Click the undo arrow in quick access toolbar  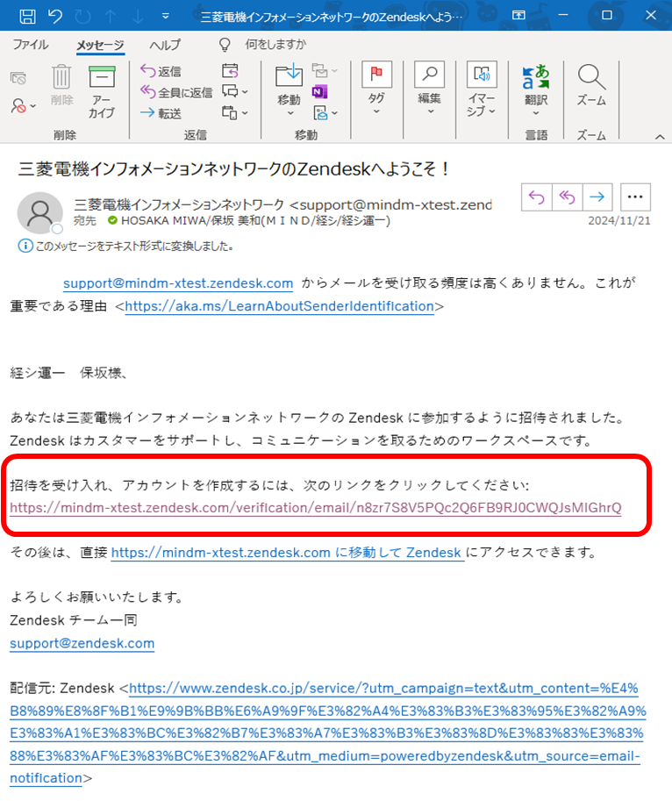point(55,16)
